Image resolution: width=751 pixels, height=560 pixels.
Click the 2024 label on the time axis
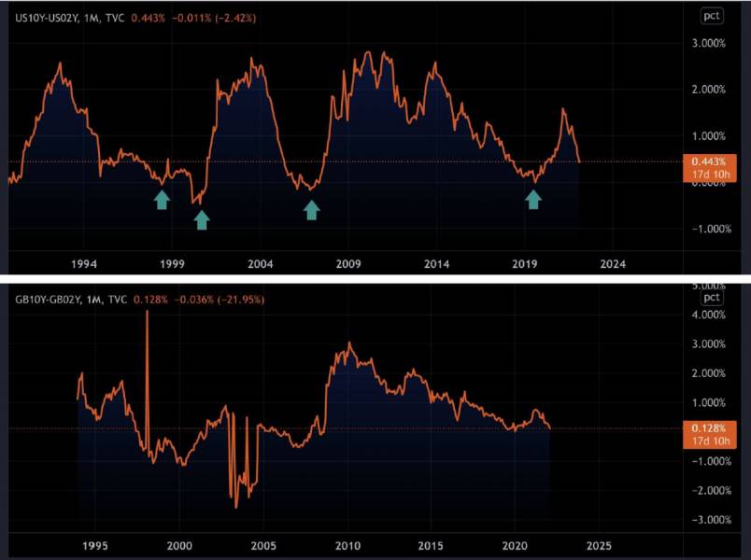tap(613, 264)
